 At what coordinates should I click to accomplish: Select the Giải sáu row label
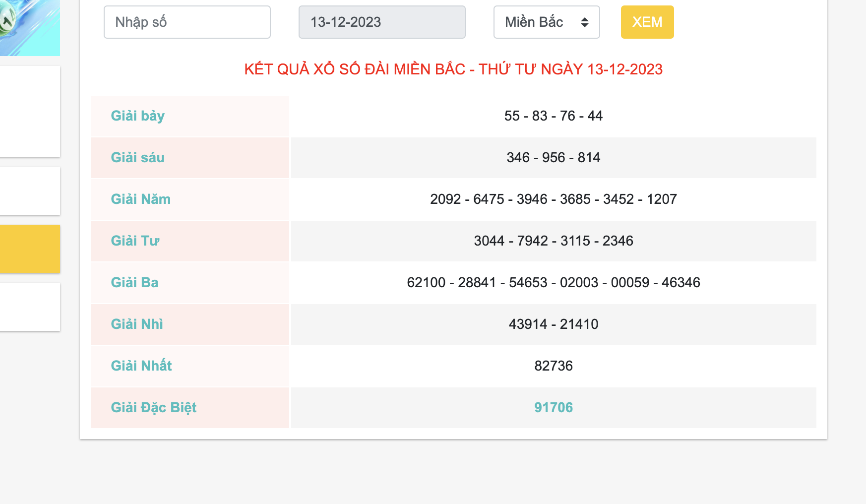[138, 158]
